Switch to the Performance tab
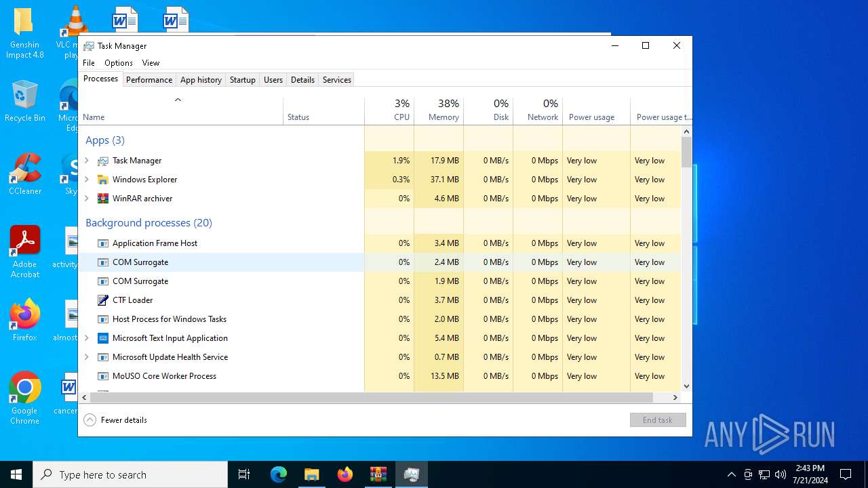The height and width of the screenshot is (488, 868). tap(149, 80)
